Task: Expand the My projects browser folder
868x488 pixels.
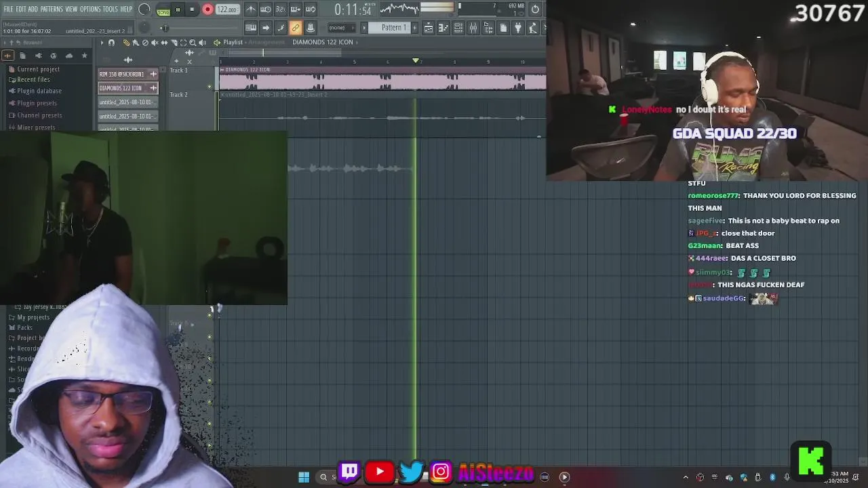Action: pyautogui.click(x=29, y=317)
